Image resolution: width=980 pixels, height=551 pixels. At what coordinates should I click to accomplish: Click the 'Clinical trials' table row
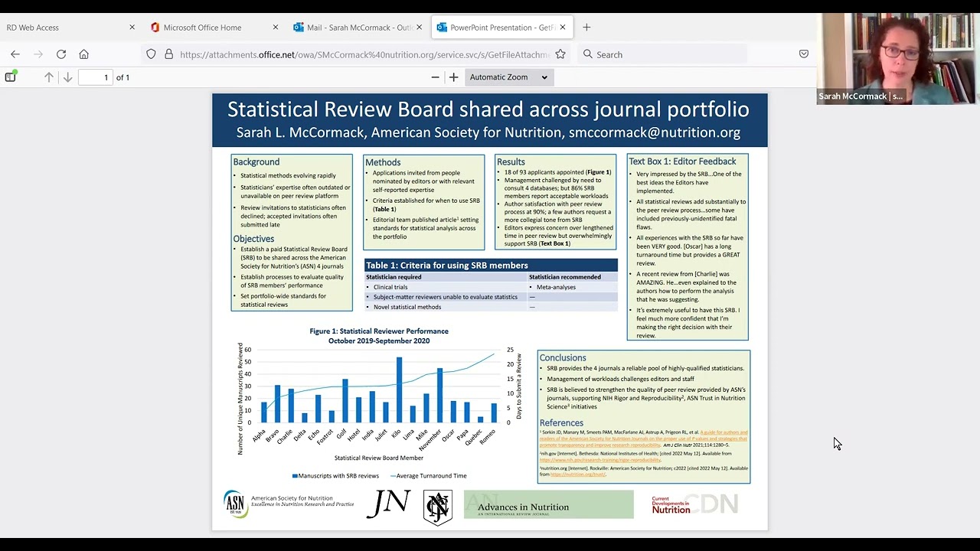click(x=491, y=287)
